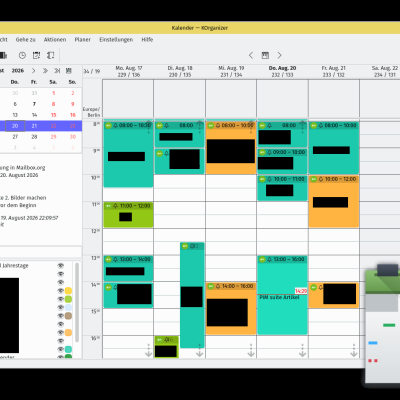Select Monday's 11:00 – 12:00 green event
400x400 pixels.
[128, 215]
